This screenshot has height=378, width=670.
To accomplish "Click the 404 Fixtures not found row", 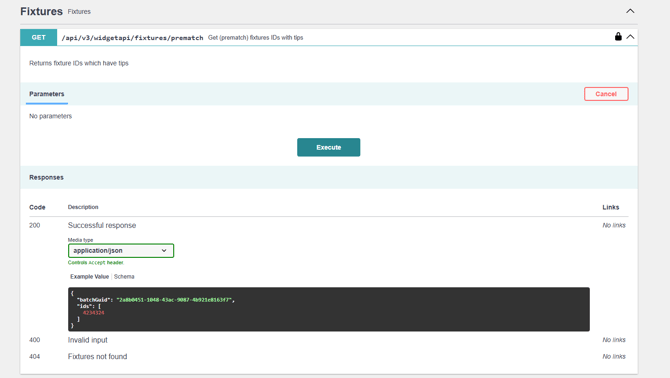I will 329,356.
